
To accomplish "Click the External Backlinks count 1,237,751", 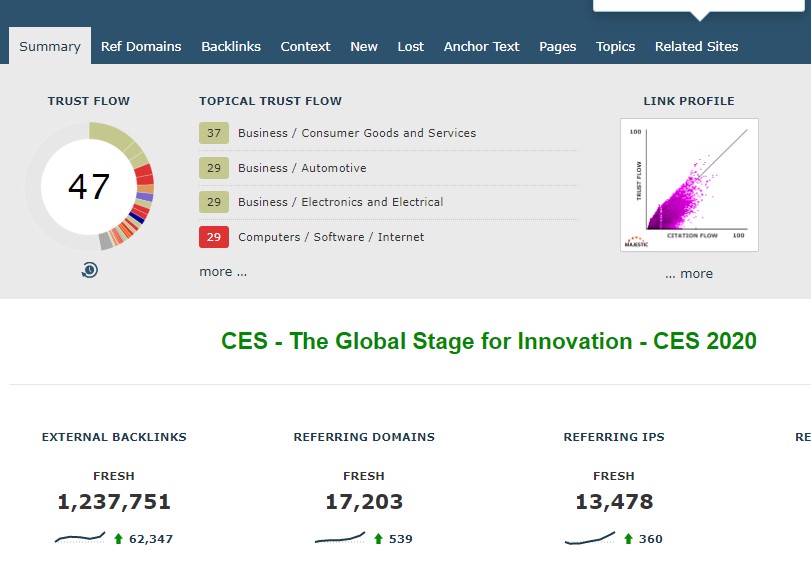I will click(x=114, y=502).
